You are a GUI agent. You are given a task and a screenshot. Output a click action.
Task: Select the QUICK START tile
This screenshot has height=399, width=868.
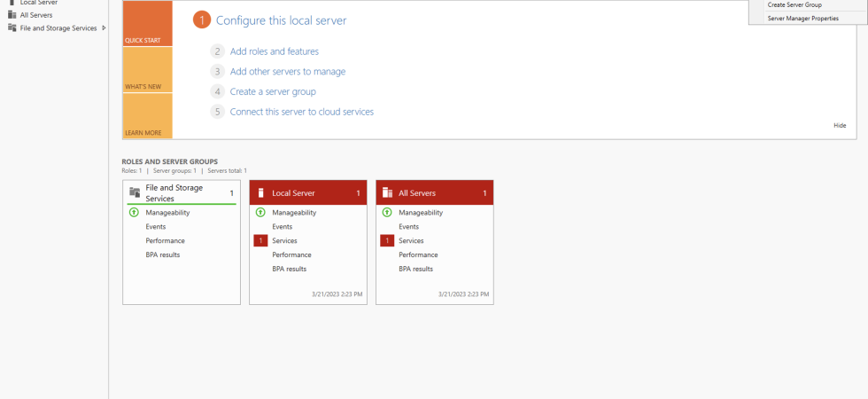coord(147,23)
